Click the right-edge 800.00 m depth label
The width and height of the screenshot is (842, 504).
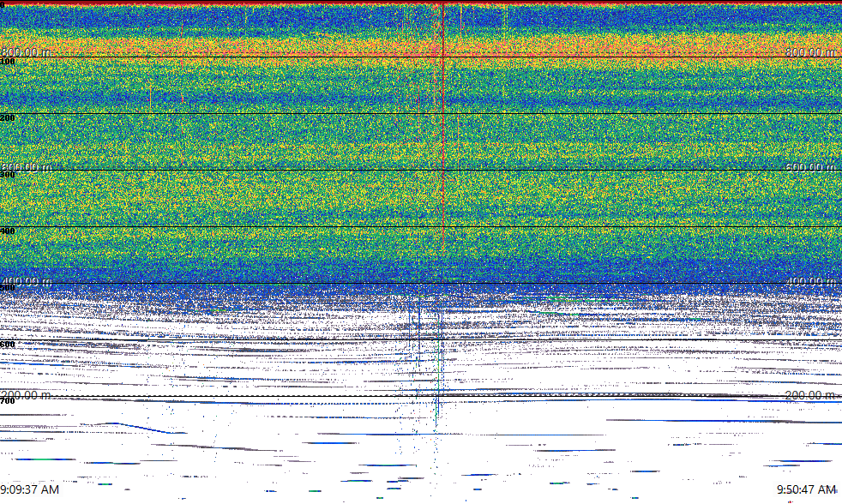[x=811, y=52]
